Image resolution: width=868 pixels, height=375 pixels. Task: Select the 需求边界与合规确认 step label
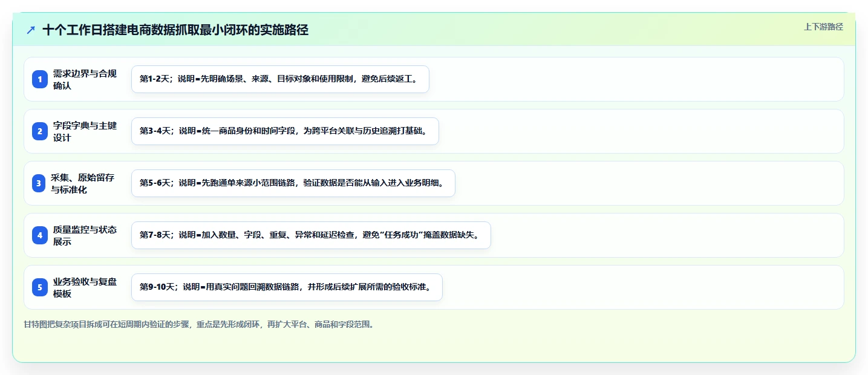[85, 79]
